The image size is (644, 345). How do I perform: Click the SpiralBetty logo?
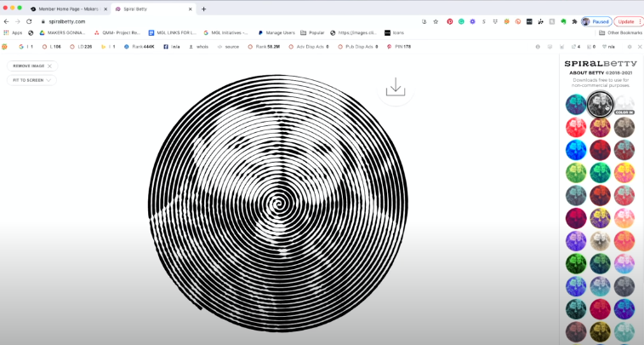(600, 63)
